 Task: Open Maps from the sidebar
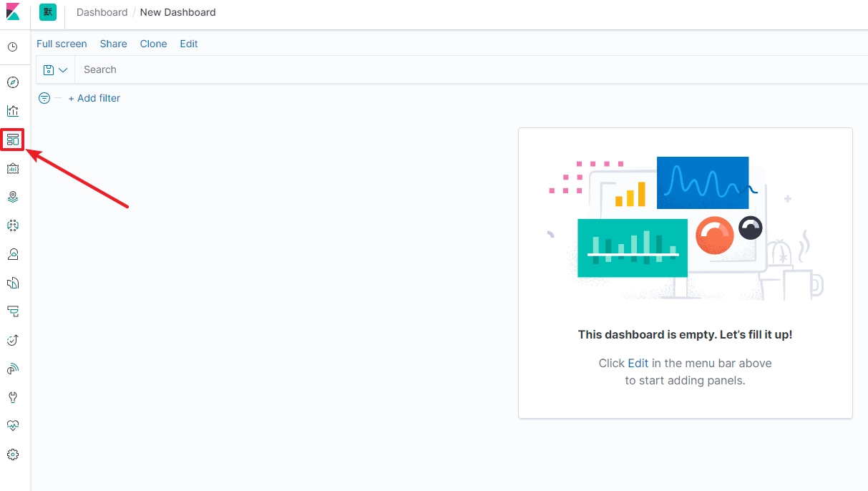pyautogui.click(x=13, y=197)
